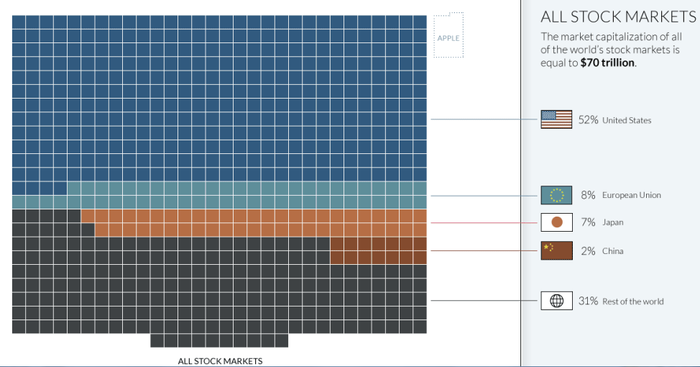The width and height of the screenshot is (700, 367).
Task: Click the Rest of the world globe icon
Action: [556, 301]
